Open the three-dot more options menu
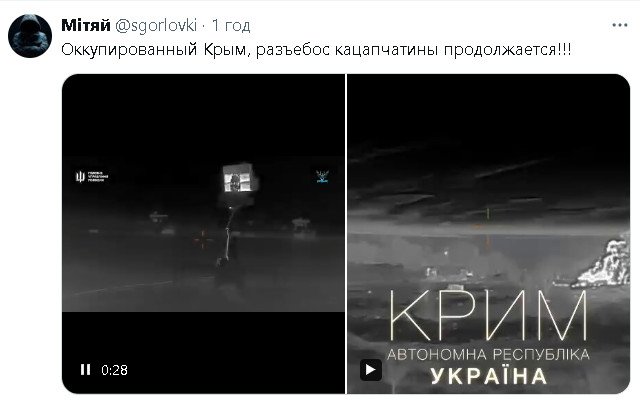 pyautogui.click(x=620, y=25)
